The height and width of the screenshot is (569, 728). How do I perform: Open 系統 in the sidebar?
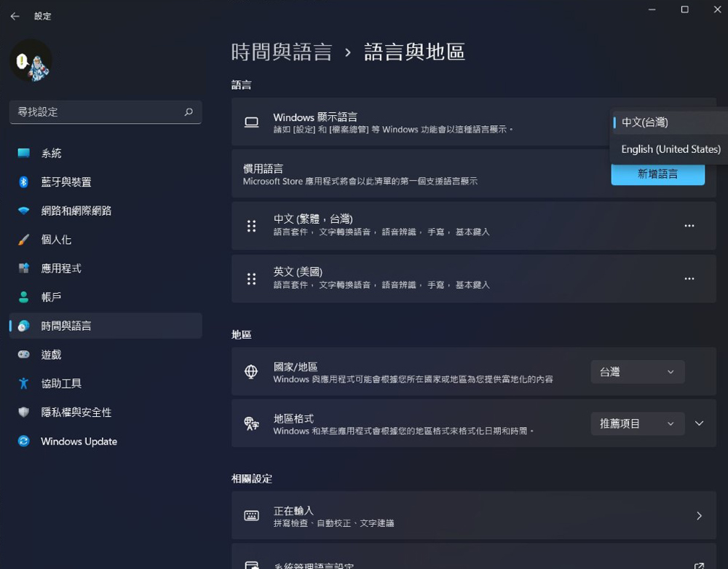[106, 153]
